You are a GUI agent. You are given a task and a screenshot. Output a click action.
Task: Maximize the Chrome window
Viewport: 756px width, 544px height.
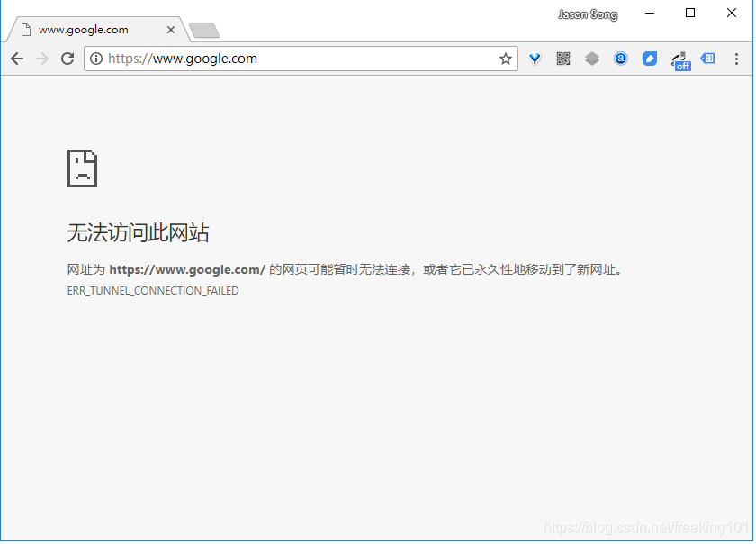[x=690, y=14]
